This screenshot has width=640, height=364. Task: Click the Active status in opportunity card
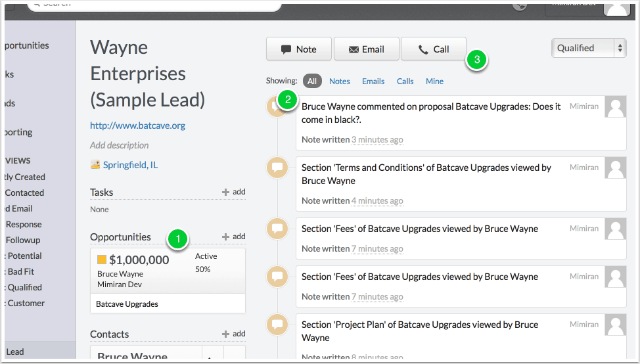click(206, 256)
